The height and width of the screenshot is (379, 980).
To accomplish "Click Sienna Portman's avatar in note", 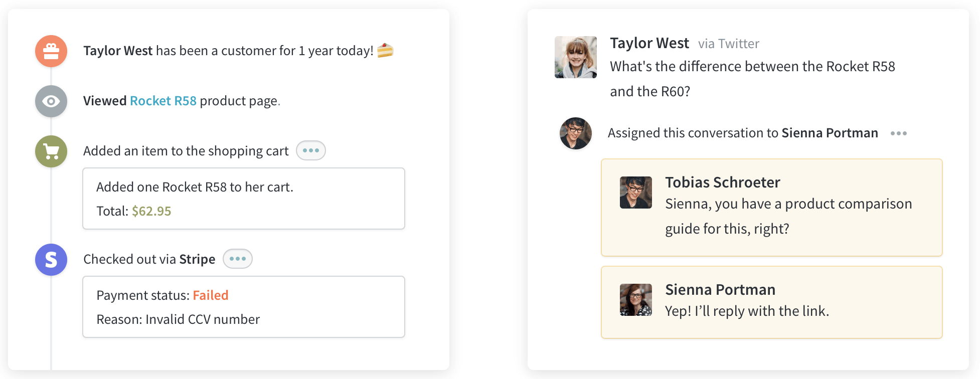I will (636, 300).
